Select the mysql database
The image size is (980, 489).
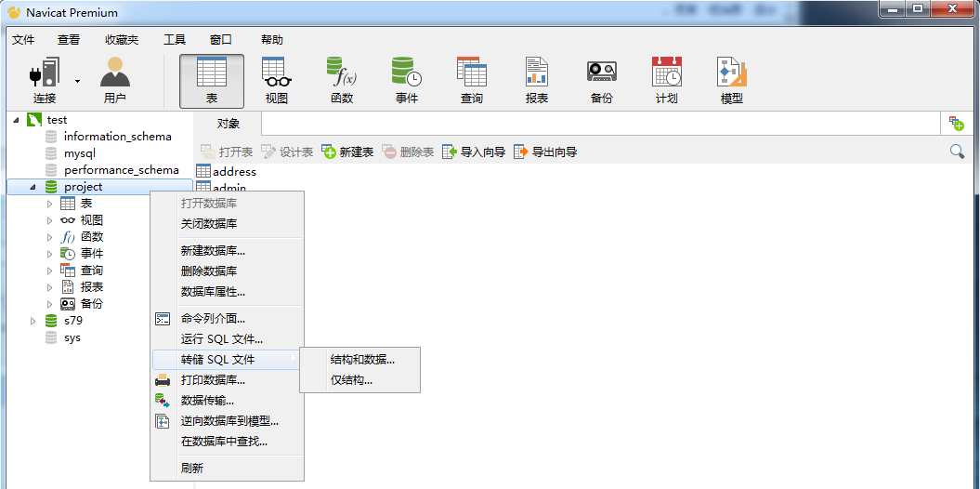(x=79, y=153)
